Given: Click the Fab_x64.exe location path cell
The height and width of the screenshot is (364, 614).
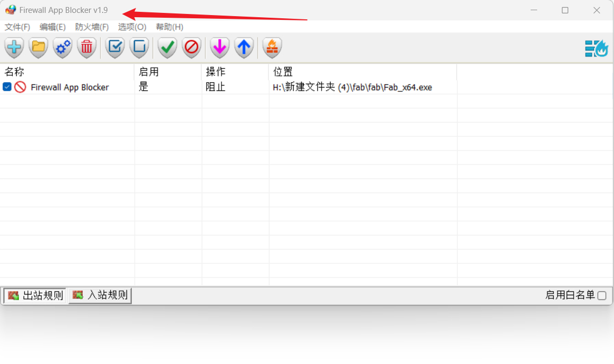Looking at the screenshot, I should [x=352, y=87].
